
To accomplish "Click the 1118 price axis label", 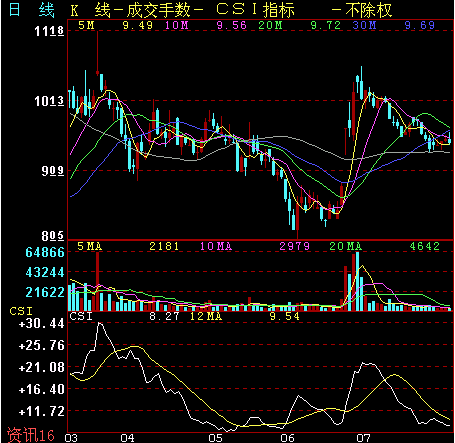I will tap(49, 31).
